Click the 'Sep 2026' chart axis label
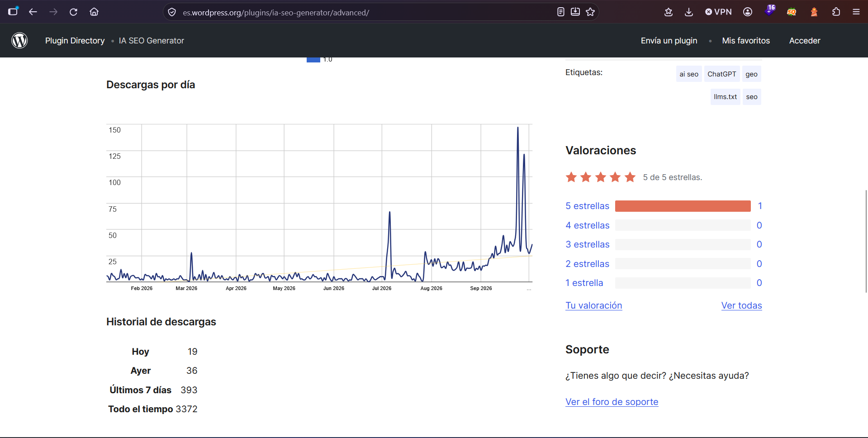 pyautogui.click(x=481, y=288)
